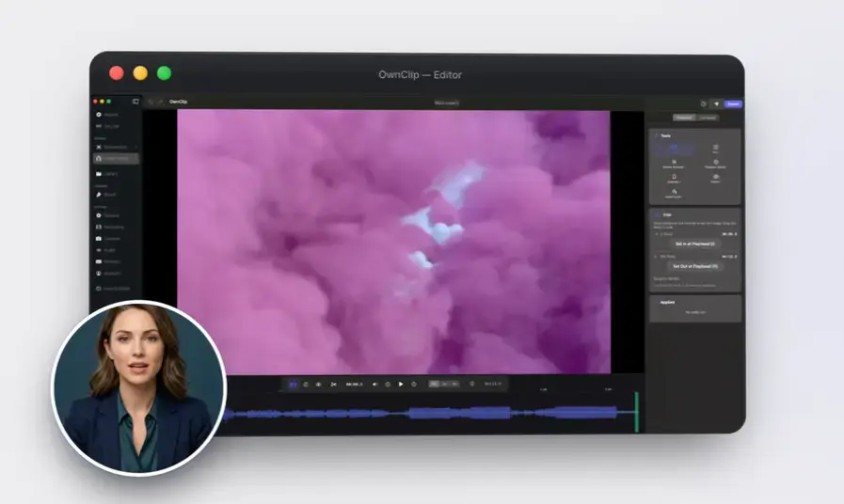The width and height of the screenshot is (844, 504).
Task: Open Record in the sidebar
Action: pos(107,115)
